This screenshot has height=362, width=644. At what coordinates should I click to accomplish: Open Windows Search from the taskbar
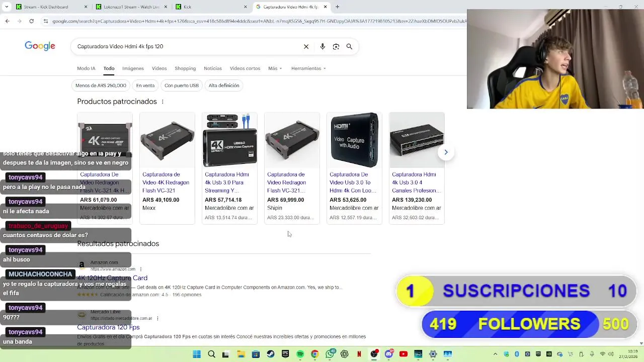point(211,354)
